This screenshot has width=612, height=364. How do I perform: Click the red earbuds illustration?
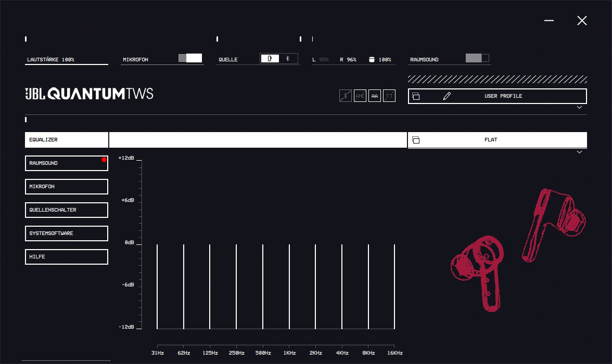(x=518, y=250)
